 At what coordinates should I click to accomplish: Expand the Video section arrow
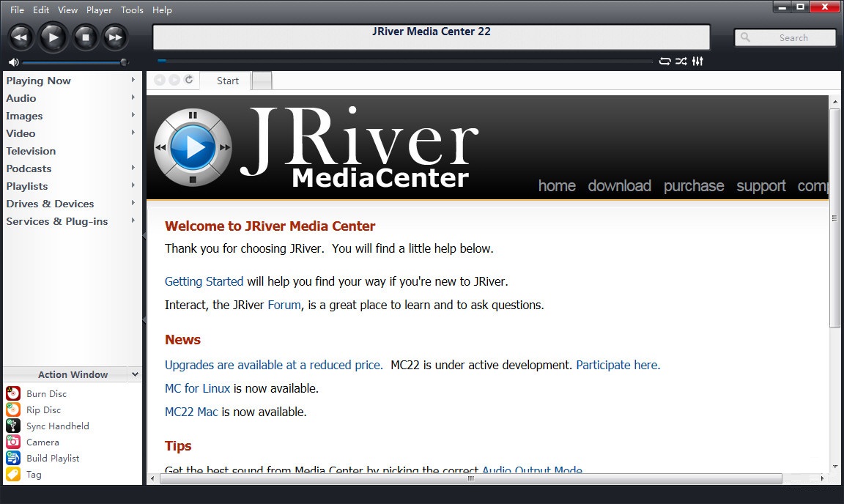133,133
